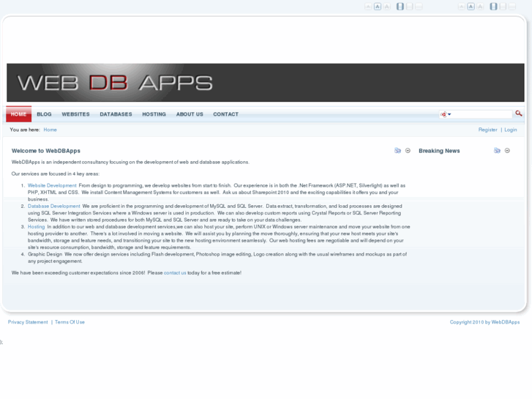Image resolution: width=532 pixels, height=399 pixels.
Task: Open the Terms Of Use footer link
Action: coord(70,322)
